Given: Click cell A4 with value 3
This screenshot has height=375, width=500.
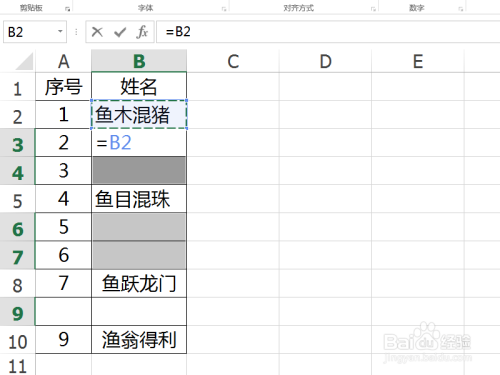Looking at the screenshot, I should tap(63, 171).
